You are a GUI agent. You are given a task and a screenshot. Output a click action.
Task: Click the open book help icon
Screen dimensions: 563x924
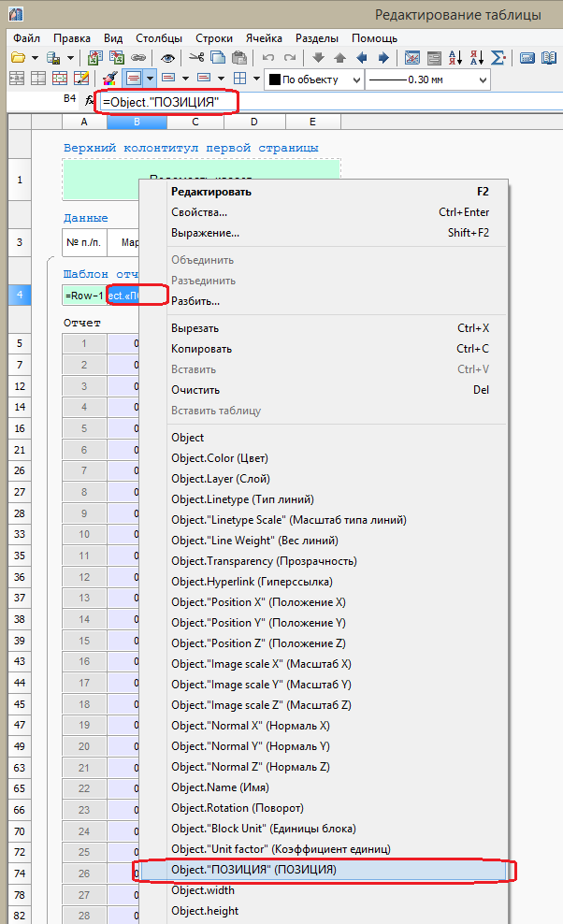pyautogui.click(x=549, y=58)
